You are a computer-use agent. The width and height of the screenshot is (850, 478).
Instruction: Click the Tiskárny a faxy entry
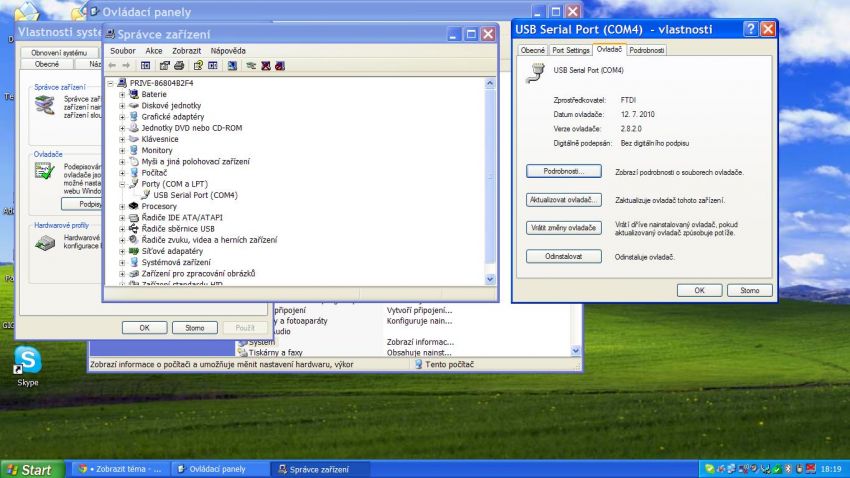[x=275, y=353]
